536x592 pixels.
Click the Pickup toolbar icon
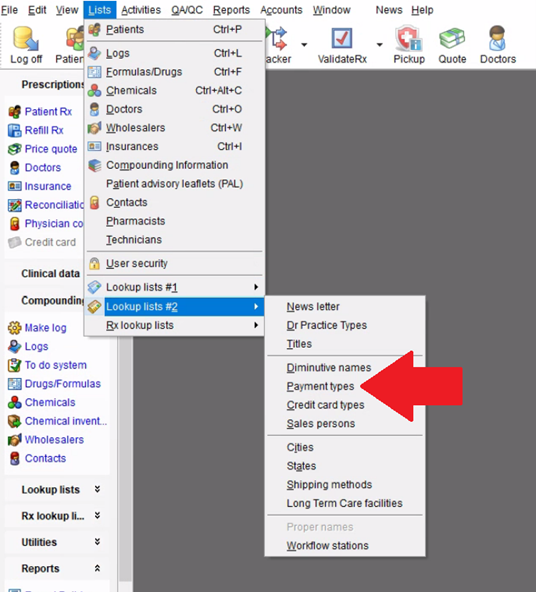tap(409, 45)
